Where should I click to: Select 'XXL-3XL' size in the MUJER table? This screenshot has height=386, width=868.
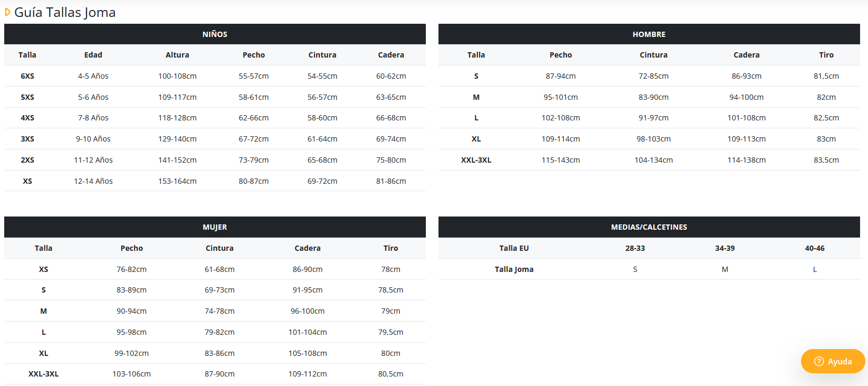click(x=43, y=374)
